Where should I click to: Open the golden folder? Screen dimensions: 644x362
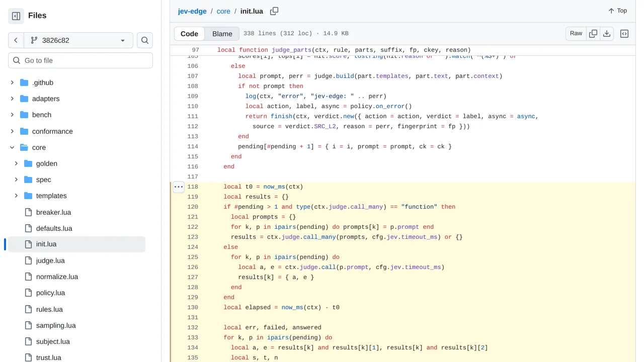coord(47,163)
